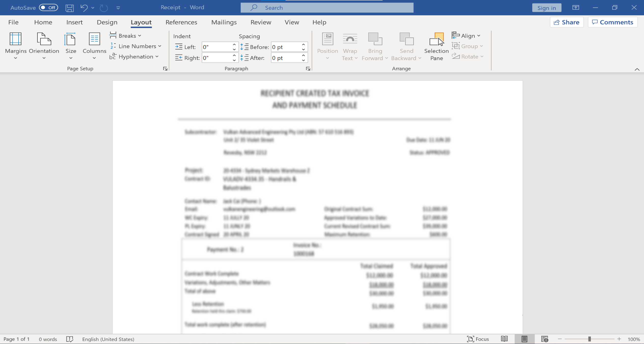This screenshot has height=344, width=644.
Task: Undo the last action
Action: [x=84, y=8]
